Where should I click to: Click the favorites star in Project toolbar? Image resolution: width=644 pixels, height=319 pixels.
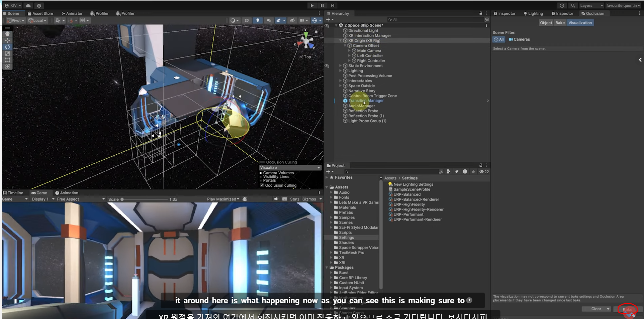tap(473, 172)
